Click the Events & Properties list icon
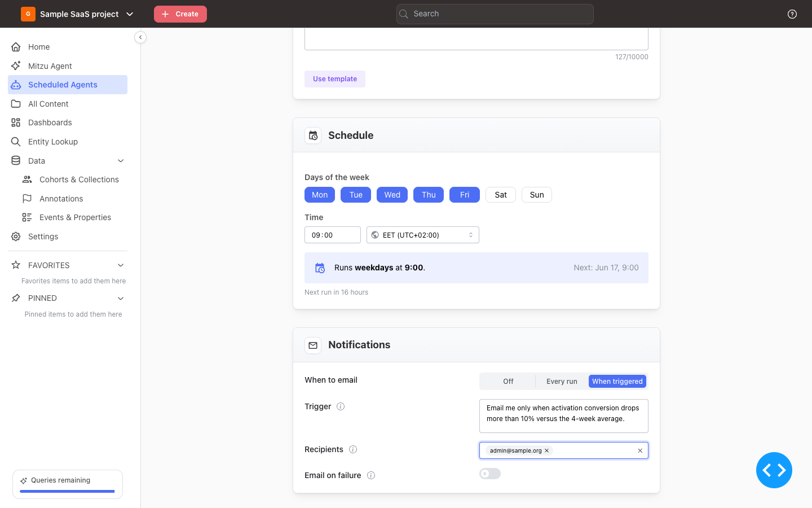812x508 pixels. click(x=27, y=217)
